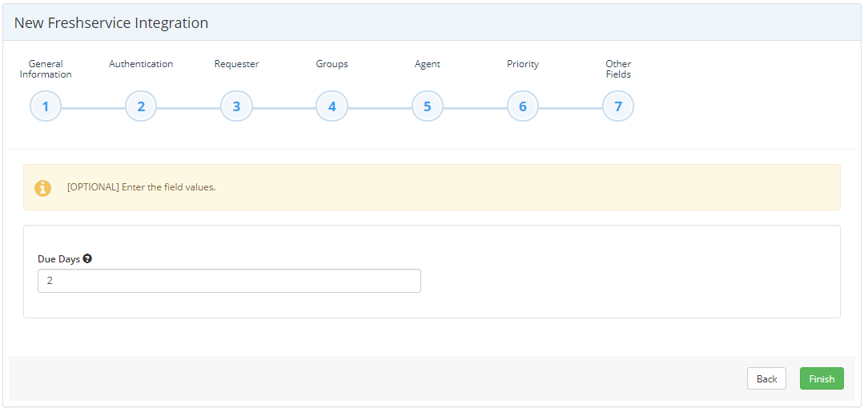Go to step 1 circle
The image size is (868, 416).
(46, 106)
